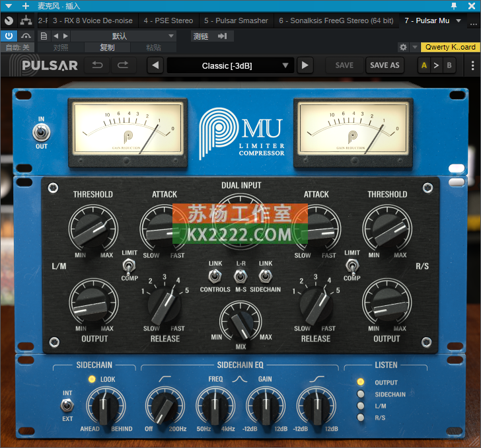Click the sidechain EQ bell GAIN knob
This screenshot has height=448, width=481.
266,406
